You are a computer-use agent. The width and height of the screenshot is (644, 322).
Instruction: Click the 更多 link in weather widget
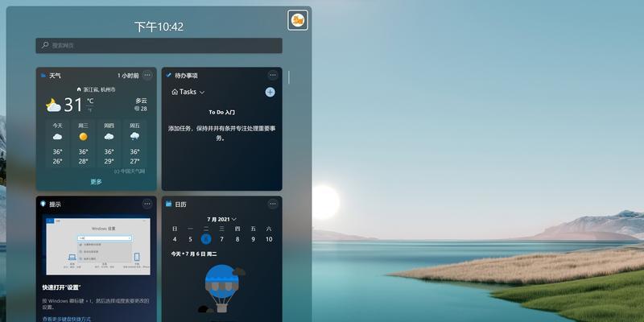(x=96, y=182)
